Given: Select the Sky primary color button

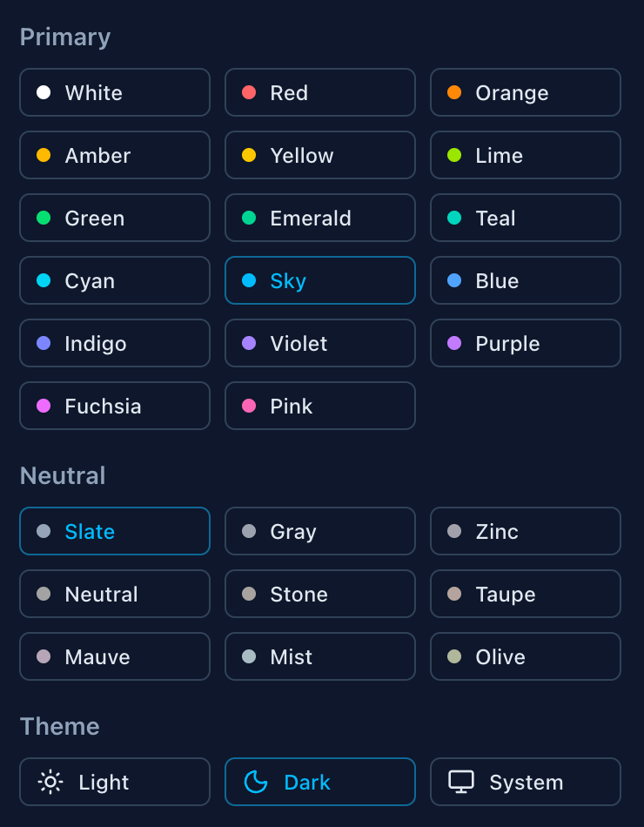Looking at the screenshot, I should tap(319, 280).
